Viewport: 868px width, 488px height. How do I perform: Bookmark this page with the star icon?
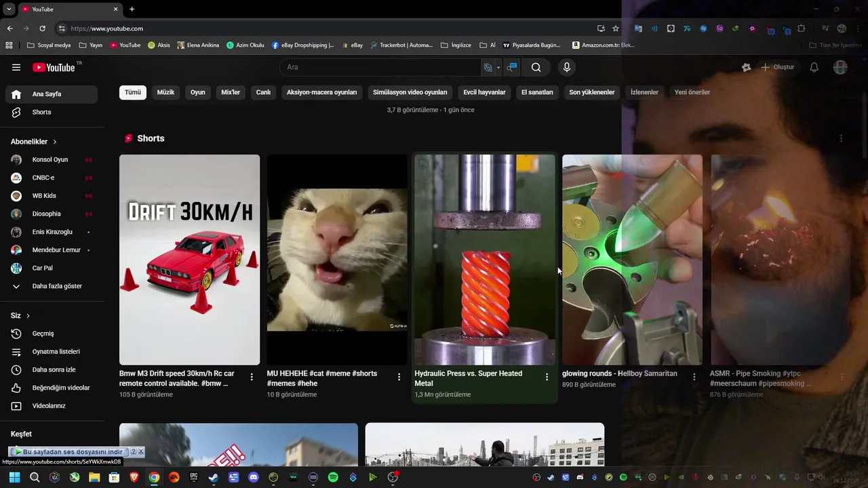616,28
